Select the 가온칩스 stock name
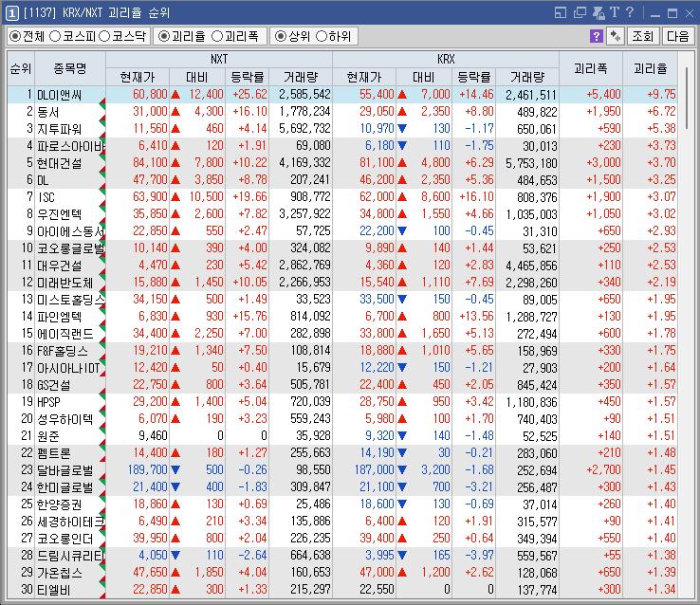 click(x=60, y=573)
